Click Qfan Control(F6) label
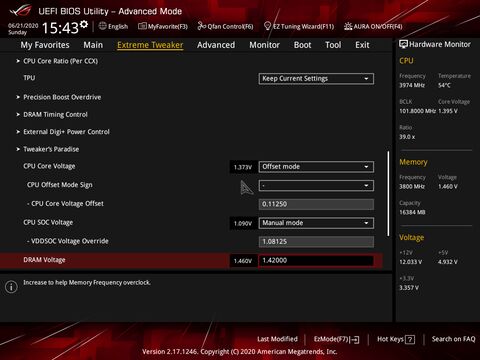 click(x=230, y=26)
